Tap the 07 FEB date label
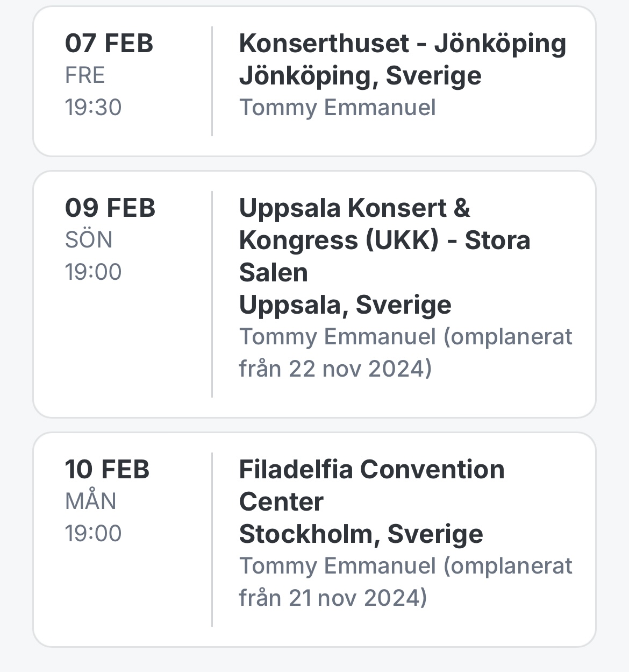 coord(109,43)
